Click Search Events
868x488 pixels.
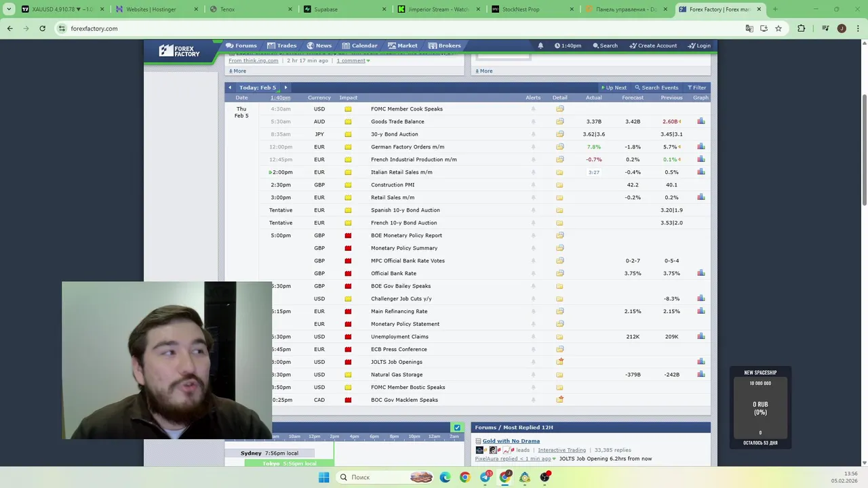[656, 87]
